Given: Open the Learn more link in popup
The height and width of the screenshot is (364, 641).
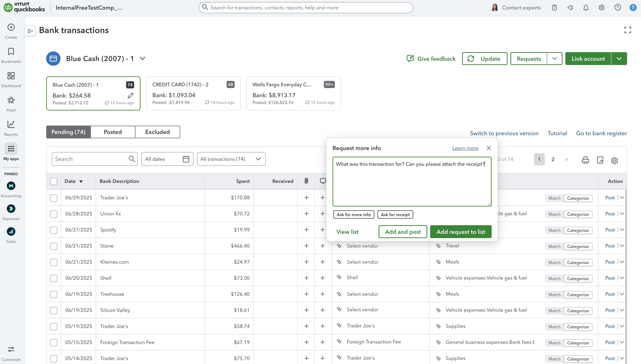Looking at the screenshot, I should [x=465, y=148].
